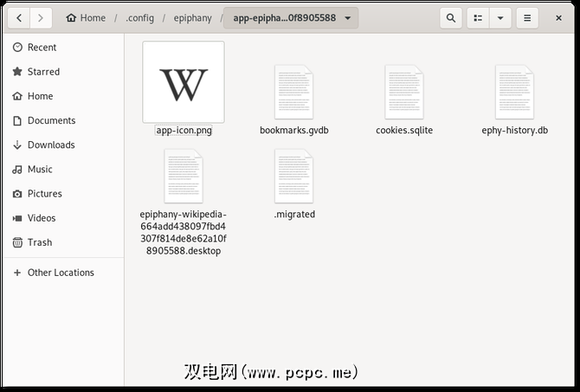Open Starred in the sidebar
This screenshot has height=392, width=580.
pyautogui.click(x=63, y=72)
